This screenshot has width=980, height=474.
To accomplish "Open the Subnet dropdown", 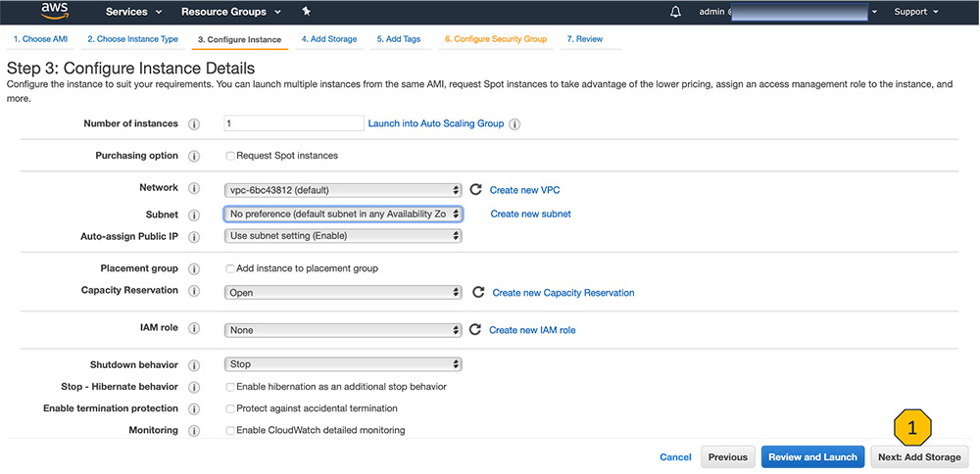I will [343, 213].
